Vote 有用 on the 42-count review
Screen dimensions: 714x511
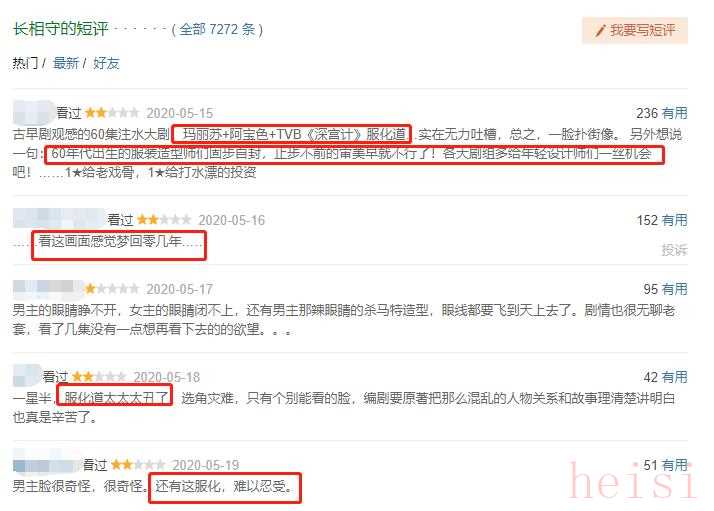click(674, 377)
